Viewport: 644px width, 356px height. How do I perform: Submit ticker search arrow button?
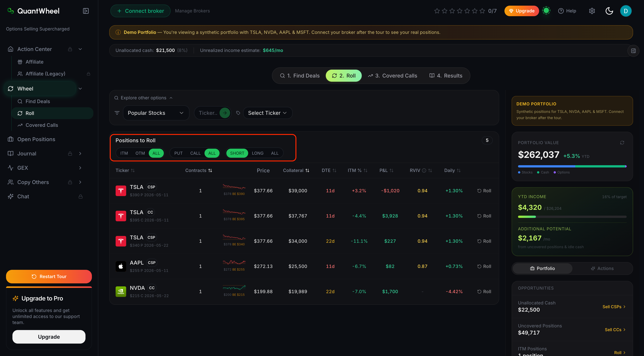coord(225,113)
